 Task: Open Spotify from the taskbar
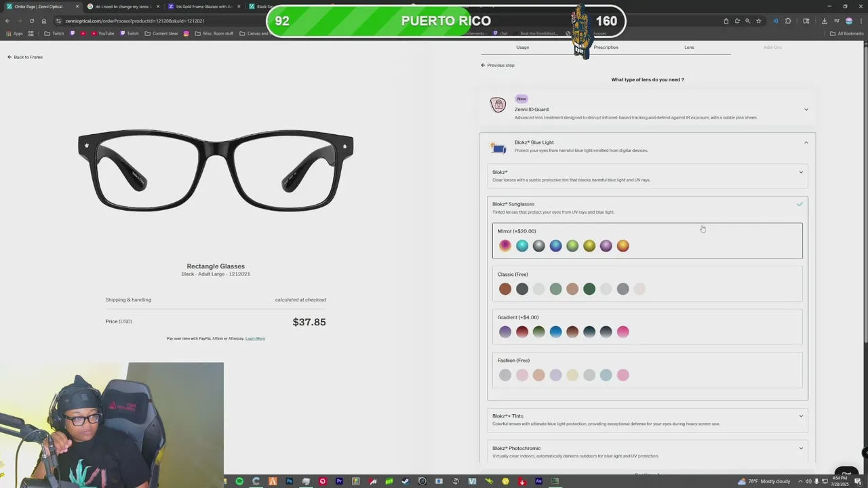239,481
